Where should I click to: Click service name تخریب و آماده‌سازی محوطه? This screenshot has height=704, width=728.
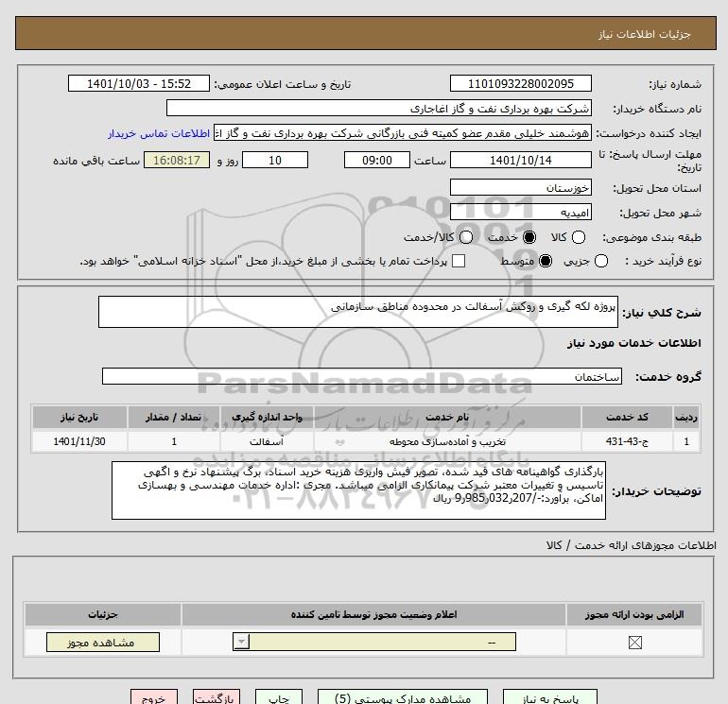[x=447, y=441]
